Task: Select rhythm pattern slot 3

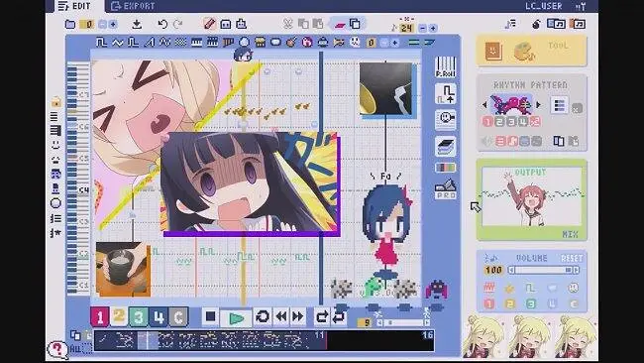Action: tap(511, 122)
